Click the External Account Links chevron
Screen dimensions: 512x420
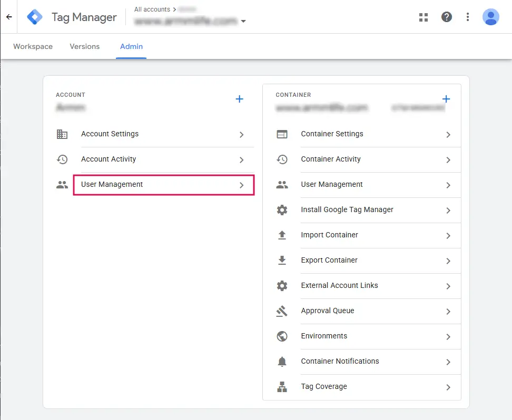pos(448,286)
